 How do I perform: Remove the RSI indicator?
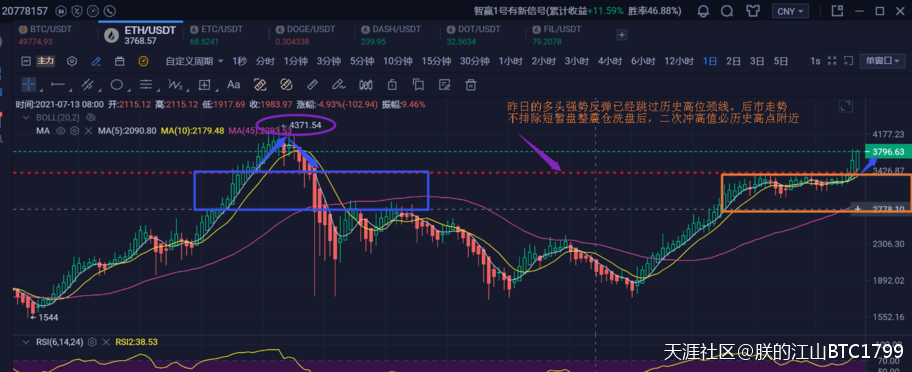(105, 342)
